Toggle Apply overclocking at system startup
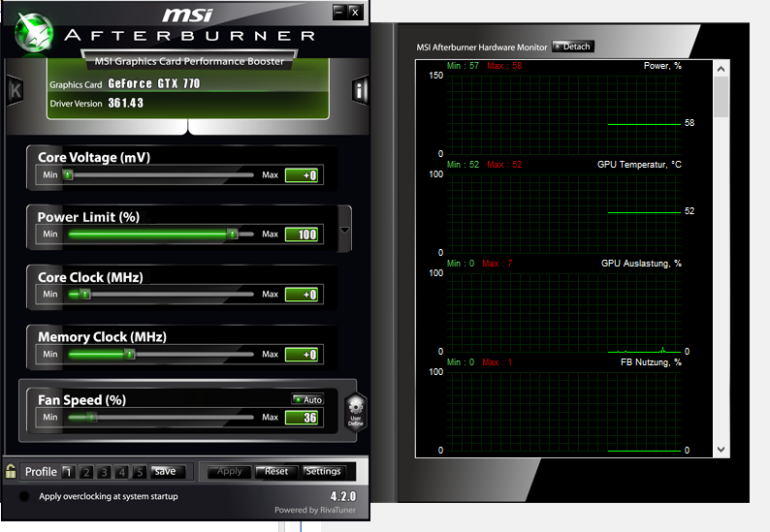 [23, 496]
